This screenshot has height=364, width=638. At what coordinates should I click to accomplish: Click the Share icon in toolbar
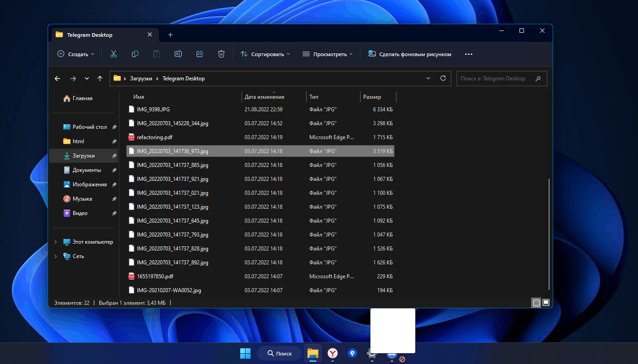[200, 54]
